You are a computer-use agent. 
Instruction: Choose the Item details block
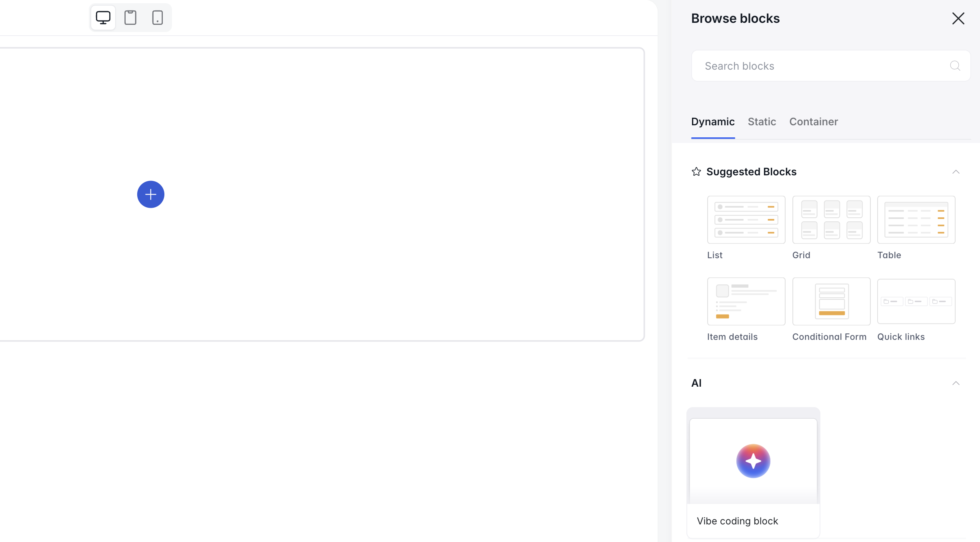pyautogui.click(x=746, y=301)
